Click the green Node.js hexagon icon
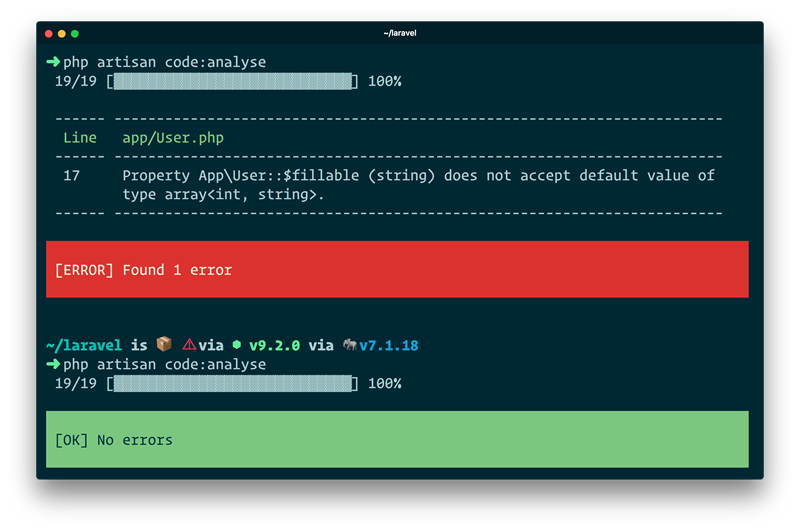Screen dimensions: 800x531 coord(236,345)
